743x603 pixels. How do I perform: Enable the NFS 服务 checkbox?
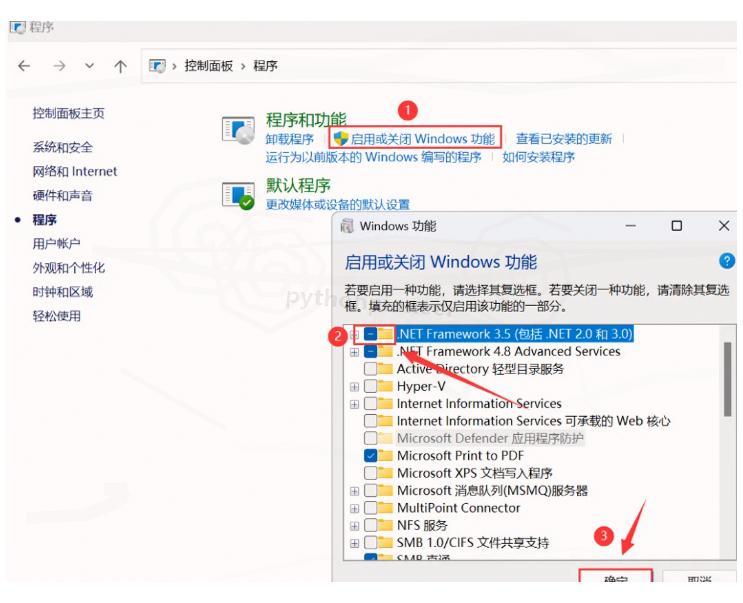click(371, 525)
